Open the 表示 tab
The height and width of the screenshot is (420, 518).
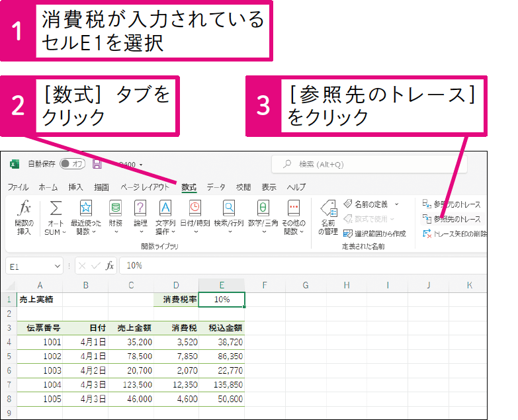269,187
